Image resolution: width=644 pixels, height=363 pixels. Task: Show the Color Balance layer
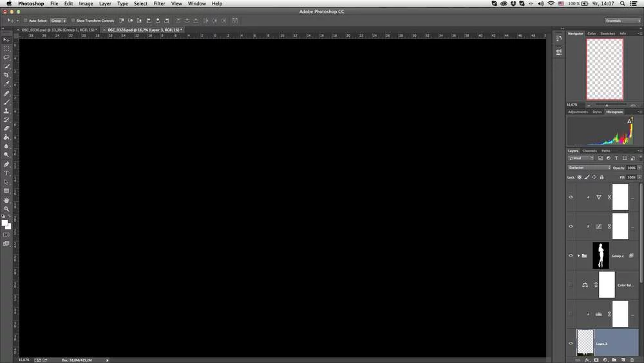click(571, 284)
